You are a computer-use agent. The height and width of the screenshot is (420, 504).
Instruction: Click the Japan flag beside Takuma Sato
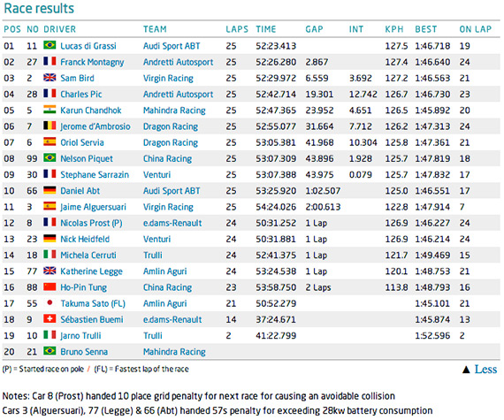coord(50,302)
